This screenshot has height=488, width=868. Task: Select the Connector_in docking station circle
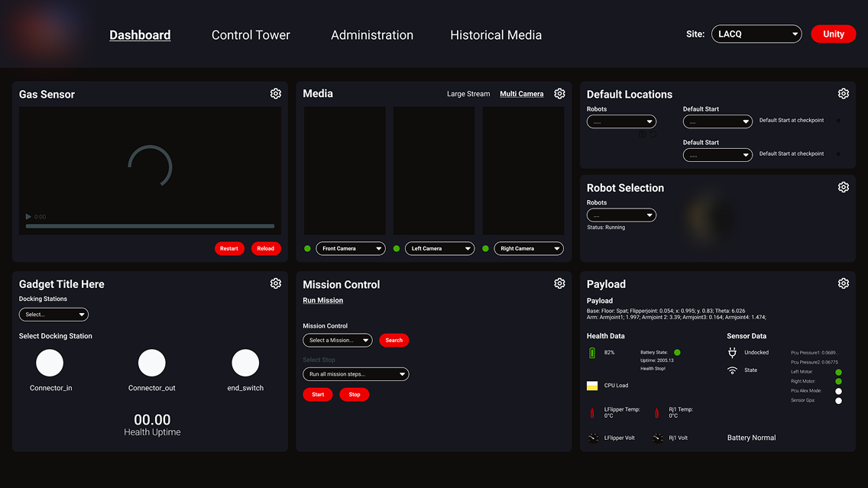pos(50,363)
